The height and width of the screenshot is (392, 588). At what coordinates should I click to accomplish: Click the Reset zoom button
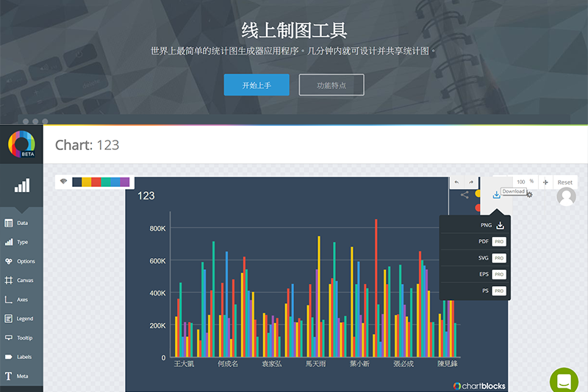[x=564, y=182]
